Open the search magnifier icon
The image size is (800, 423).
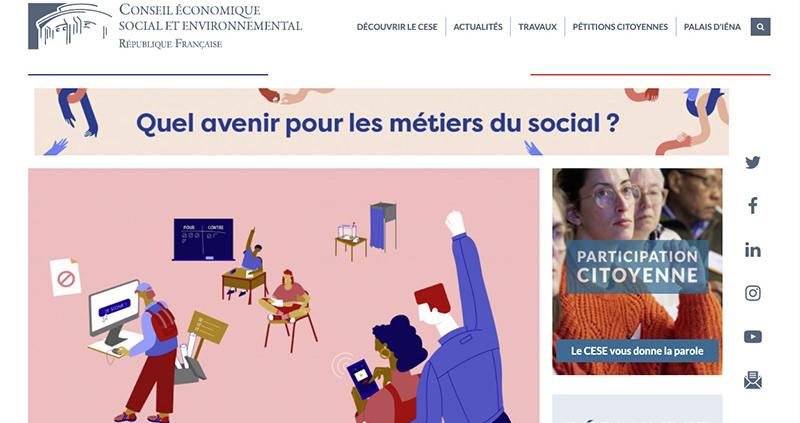(760, 27)
